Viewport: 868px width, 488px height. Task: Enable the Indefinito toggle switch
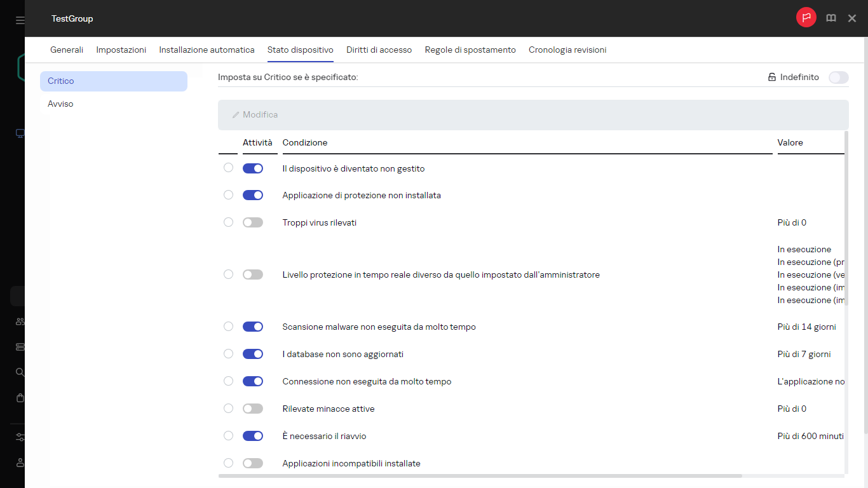point(838,77)
